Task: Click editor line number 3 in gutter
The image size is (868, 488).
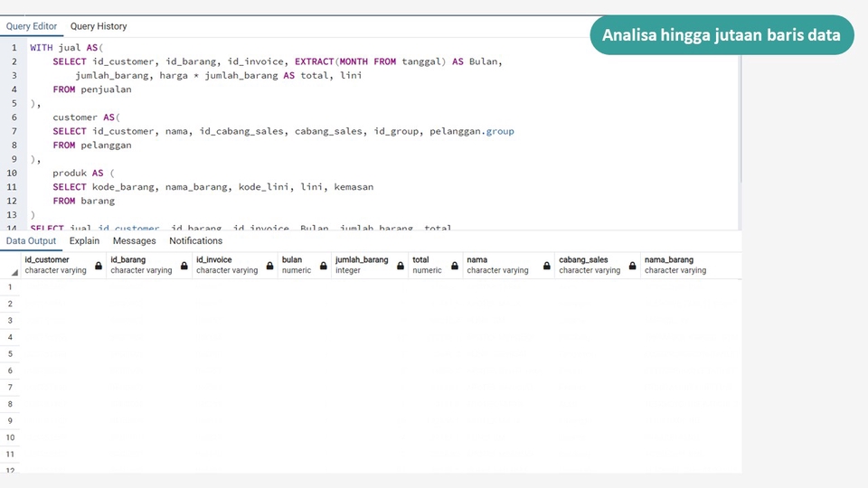Action: tap(14, 75)
